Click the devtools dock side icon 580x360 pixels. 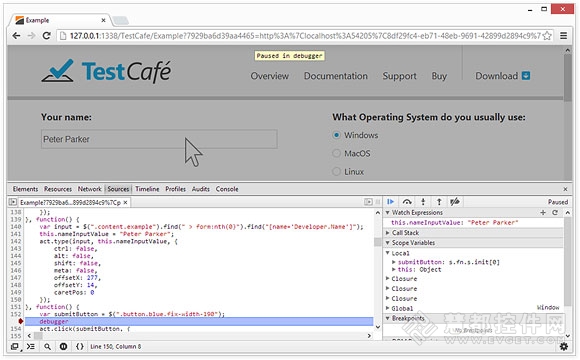tap(14, 347)
